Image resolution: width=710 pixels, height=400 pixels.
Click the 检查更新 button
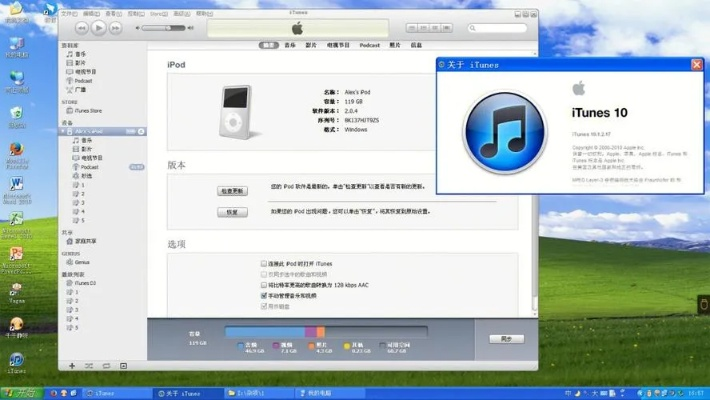coord(232,190)
